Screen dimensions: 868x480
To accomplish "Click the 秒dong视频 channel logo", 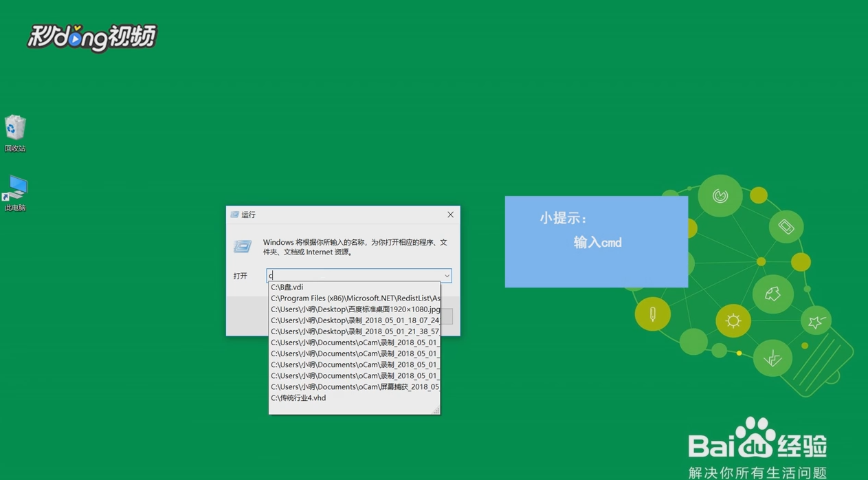I will coord(91,37).
